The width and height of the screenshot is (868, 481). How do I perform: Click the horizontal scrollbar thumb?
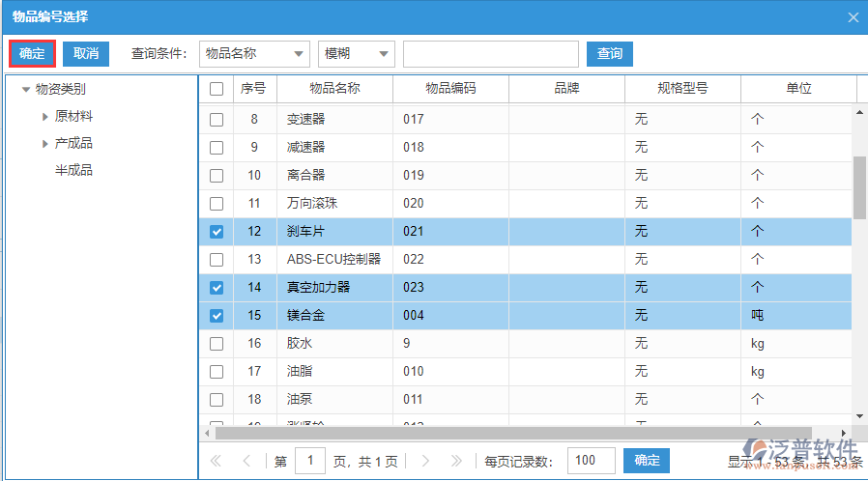click(513, 433)
